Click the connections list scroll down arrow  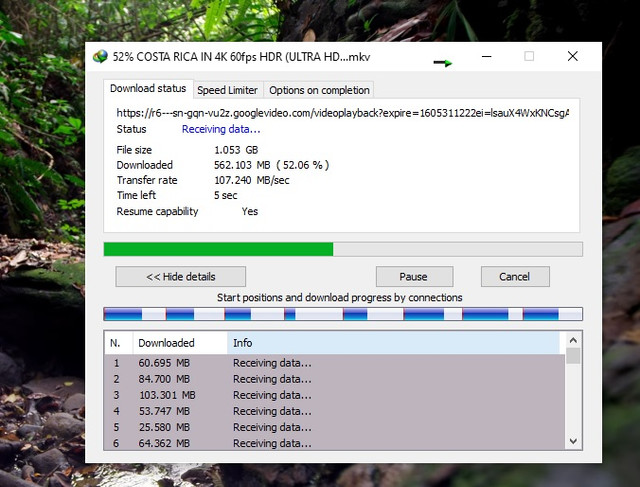pos(573,441)
